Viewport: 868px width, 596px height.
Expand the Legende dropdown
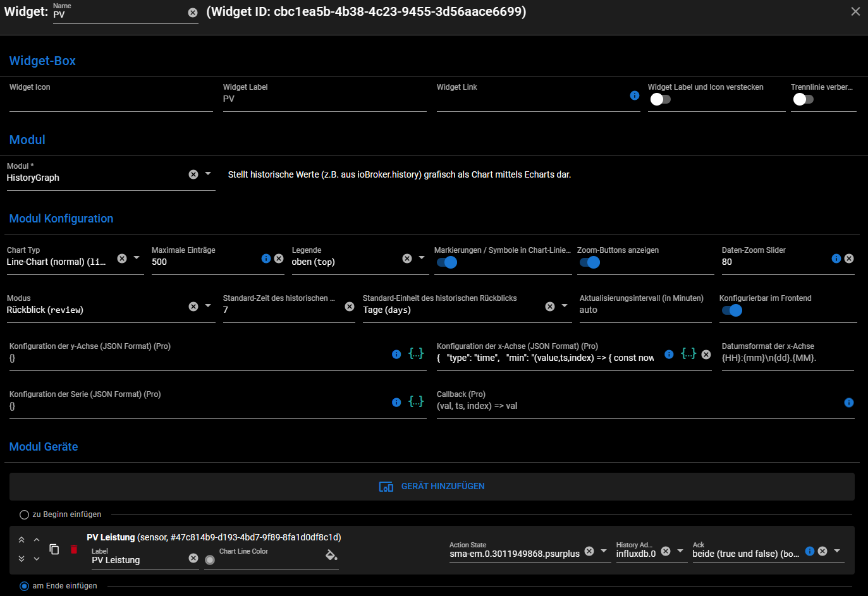point(422,258)
